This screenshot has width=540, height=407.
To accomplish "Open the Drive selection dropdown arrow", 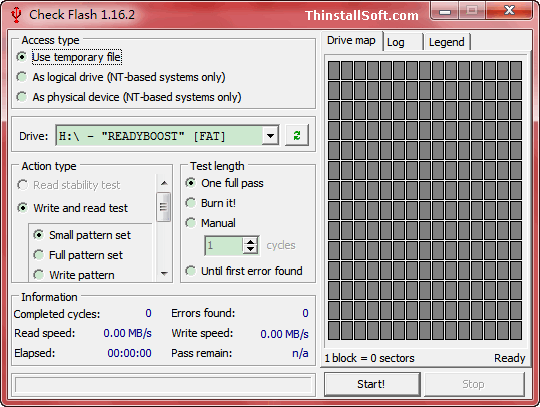I will click(270, 136).
